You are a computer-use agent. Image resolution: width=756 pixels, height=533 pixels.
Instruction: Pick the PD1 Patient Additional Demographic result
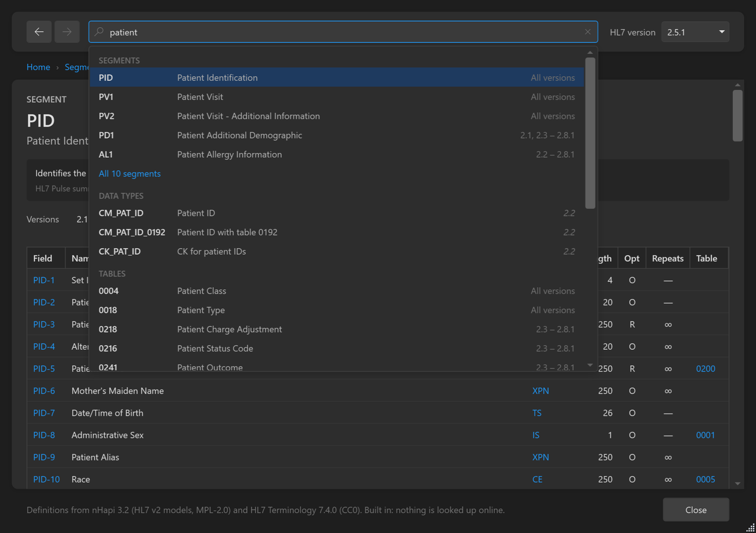[337, 135]
